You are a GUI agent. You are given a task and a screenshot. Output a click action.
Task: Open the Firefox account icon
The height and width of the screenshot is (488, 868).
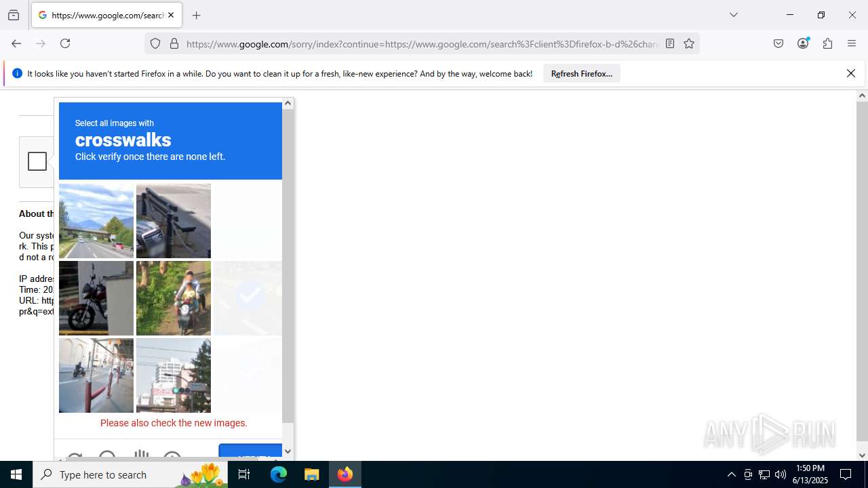(x=803, y=43)
